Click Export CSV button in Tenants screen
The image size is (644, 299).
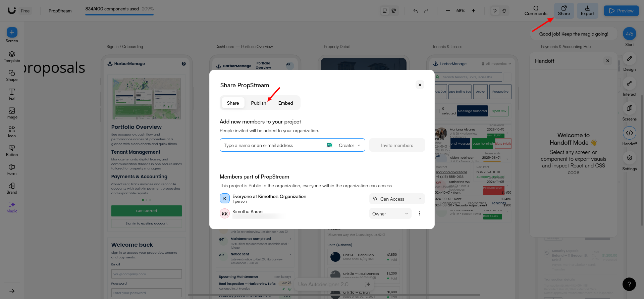(499, 111)
